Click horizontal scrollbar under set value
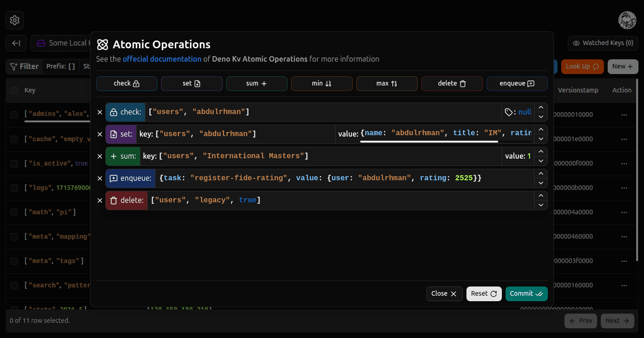 tap(429, 142)
